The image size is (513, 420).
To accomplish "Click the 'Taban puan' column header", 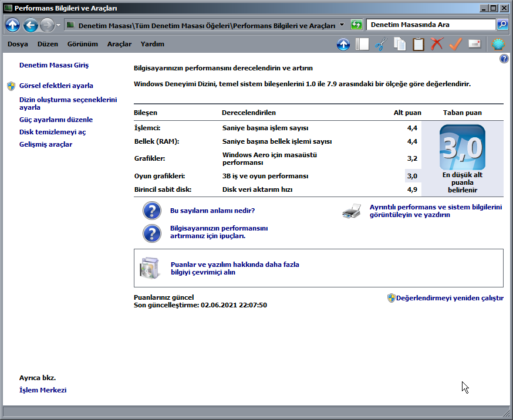I will coord(463,113).
